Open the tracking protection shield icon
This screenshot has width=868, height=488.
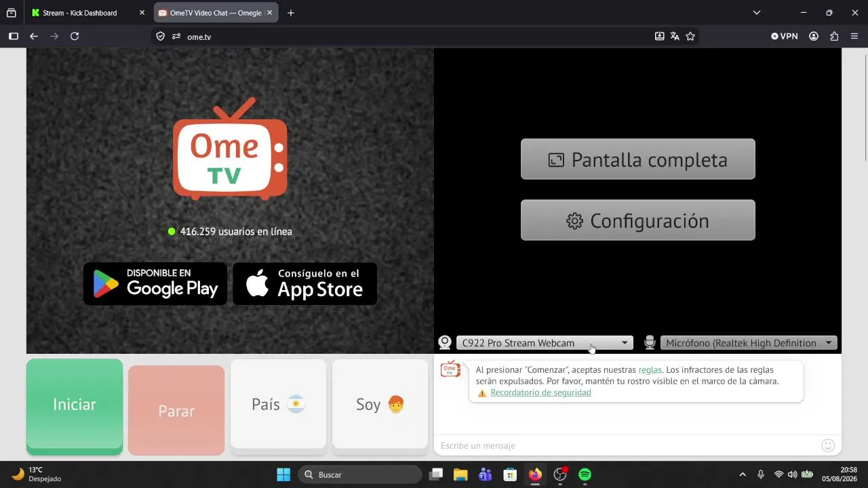click(161, 37)
